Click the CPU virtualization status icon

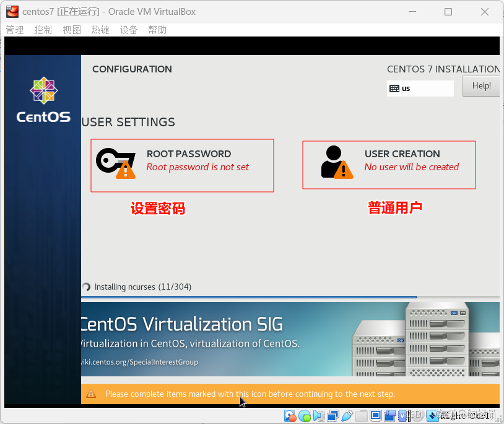pyautogui.click(x=402, y=416)
